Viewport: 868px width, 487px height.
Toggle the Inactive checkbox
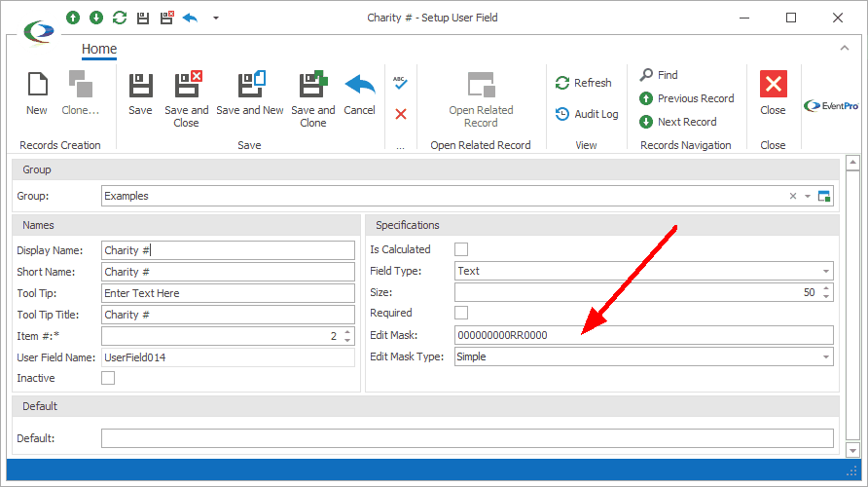click(108, 378)
